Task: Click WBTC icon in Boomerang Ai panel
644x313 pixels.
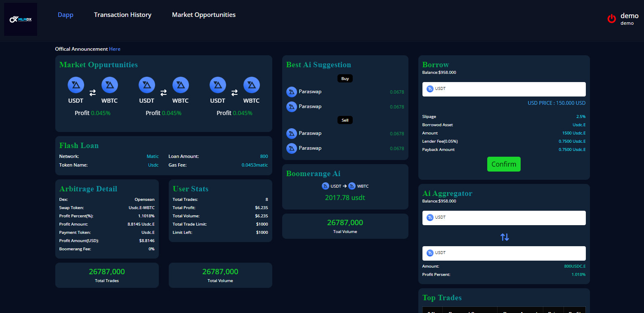Action: [x=352, y=186]
